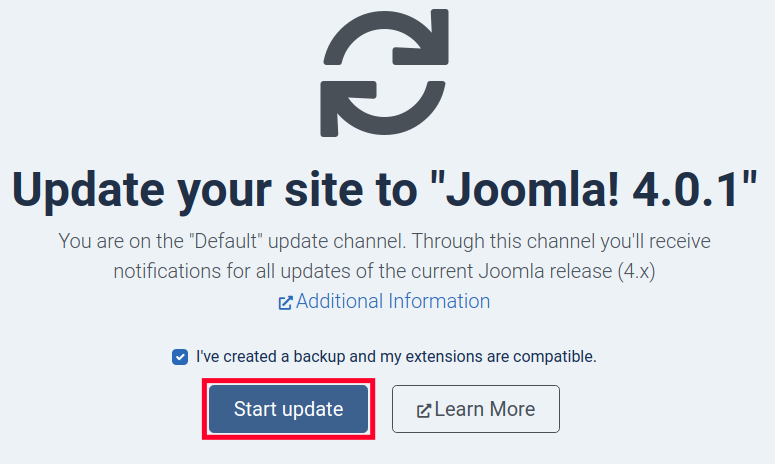Click the "Through this channel you'll receive" text
Image resolution: width=775 pixels, height=464 pixels.
pos(561,241)
